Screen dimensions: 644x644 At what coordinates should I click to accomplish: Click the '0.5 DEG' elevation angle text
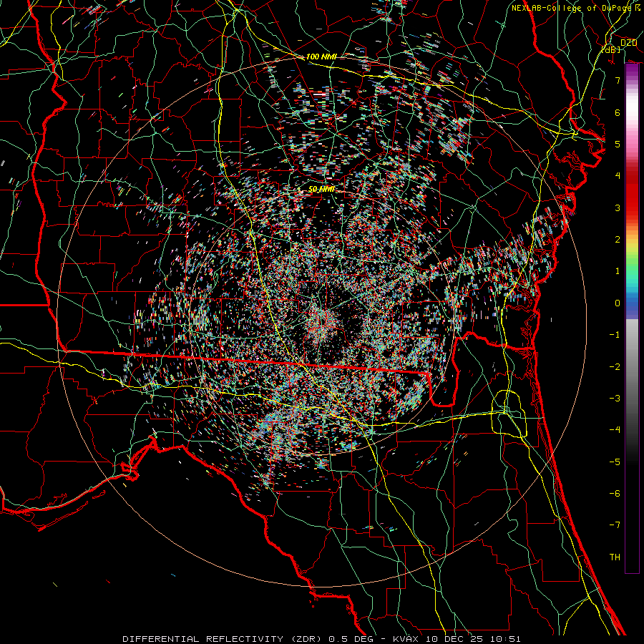click(351, 639)
